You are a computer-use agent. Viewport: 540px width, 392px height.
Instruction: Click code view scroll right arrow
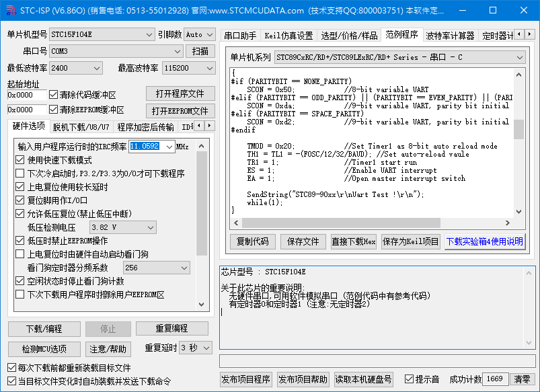tap(508, 223)
